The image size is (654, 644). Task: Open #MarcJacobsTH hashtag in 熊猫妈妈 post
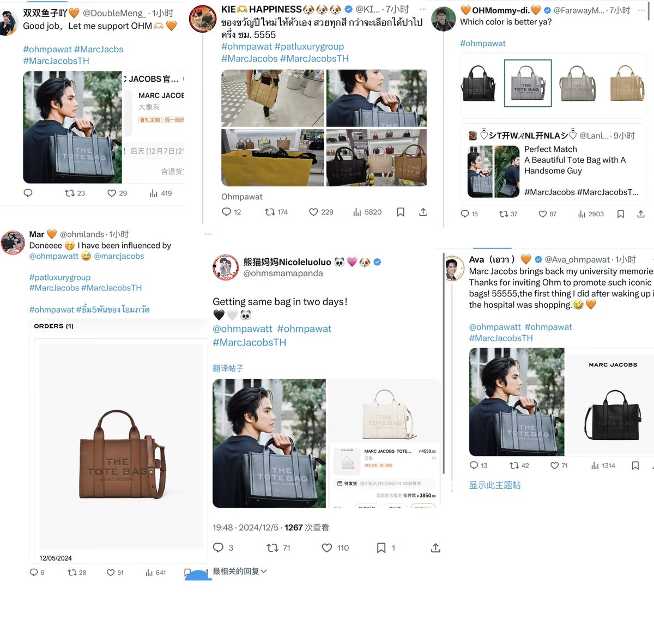249,342
